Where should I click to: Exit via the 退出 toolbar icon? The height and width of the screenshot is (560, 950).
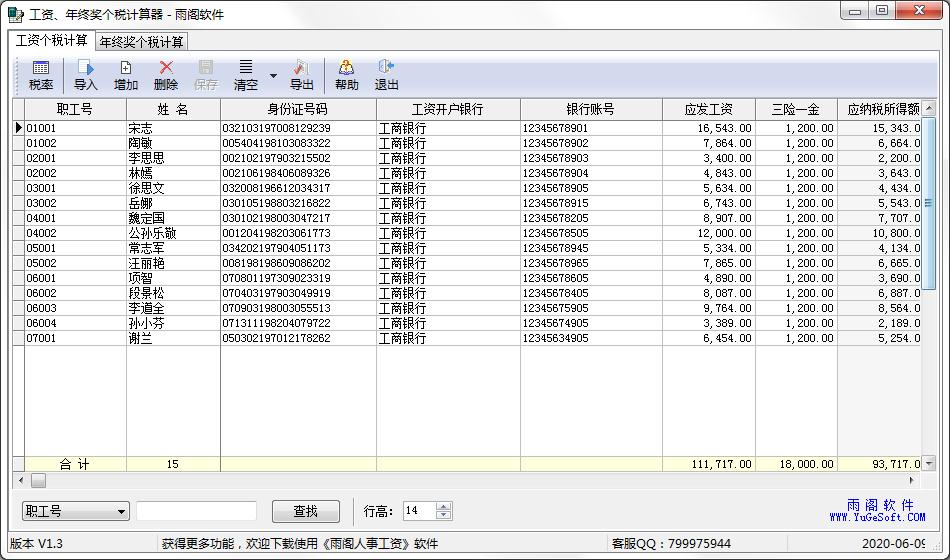[386, 75]
